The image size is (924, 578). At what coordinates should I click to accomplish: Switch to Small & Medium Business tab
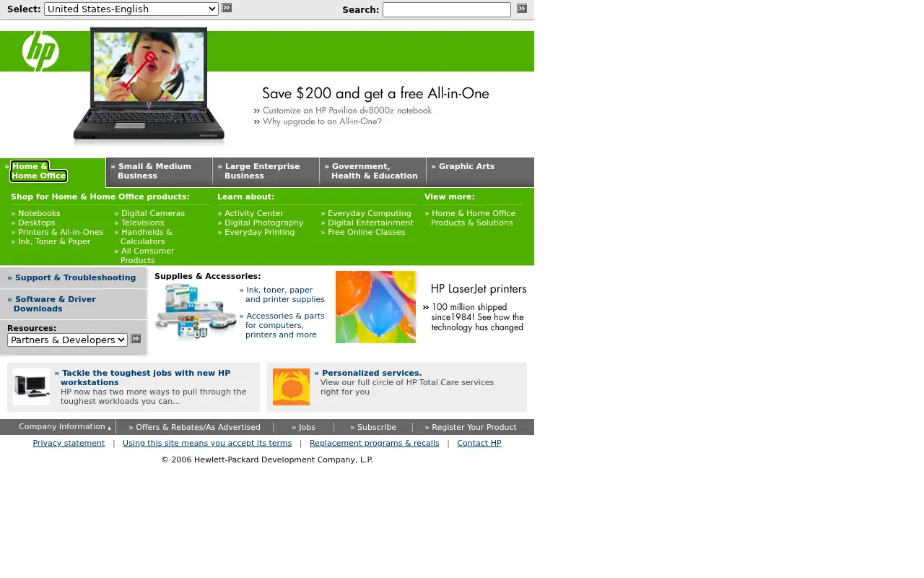(x=154, y=171)
